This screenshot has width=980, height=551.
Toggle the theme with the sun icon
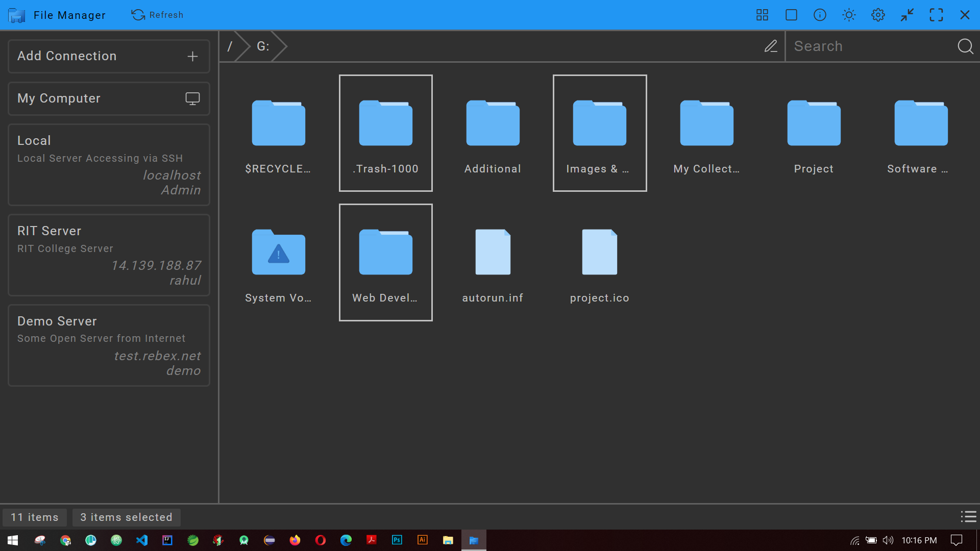click(848, 15)
